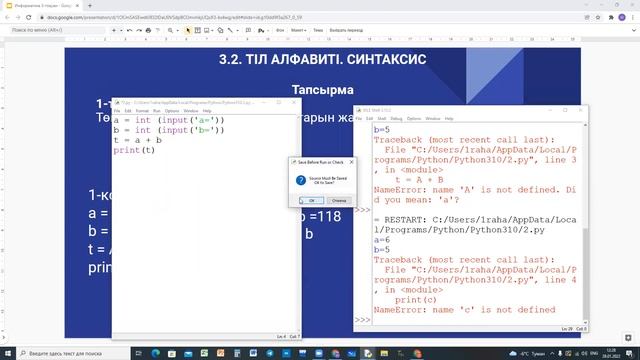Viewport: 640px width, 360px height.
Task: Open a new browser tab
Action: pos(90,6)
